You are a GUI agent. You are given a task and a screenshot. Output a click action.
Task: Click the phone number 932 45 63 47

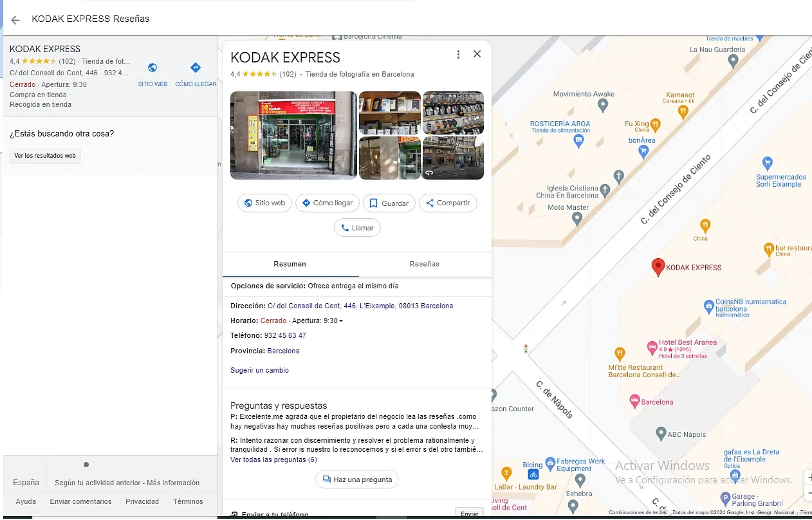point(285,335)
